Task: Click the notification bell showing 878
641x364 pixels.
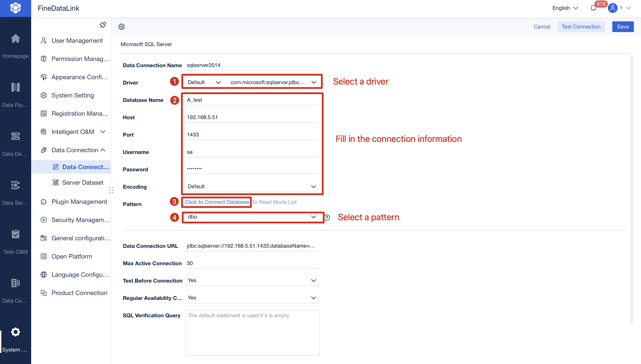Action: click(594, 8)
